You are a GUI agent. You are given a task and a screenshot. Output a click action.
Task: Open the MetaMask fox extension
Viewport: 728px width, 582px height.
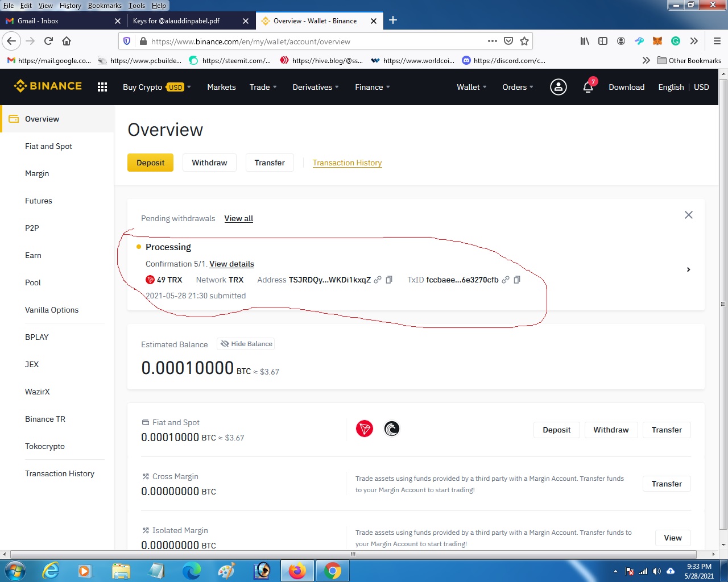(x=657, y=41)
